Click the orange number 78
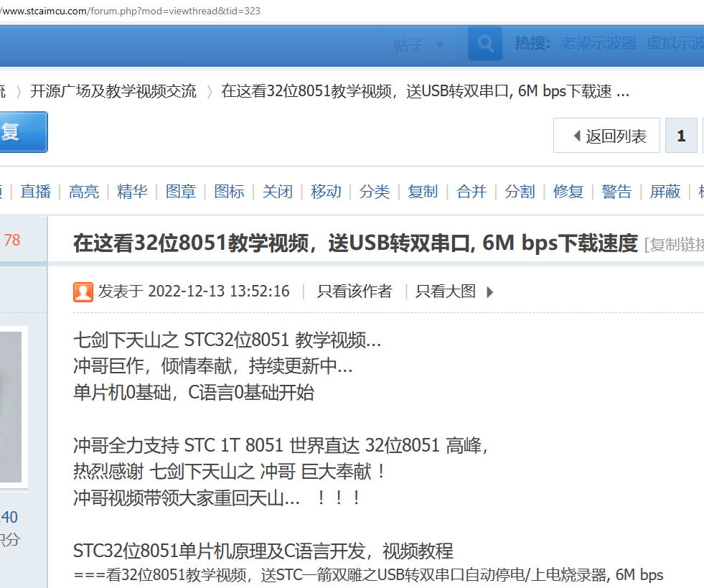 pyautogui.click(x=12, y=240)
